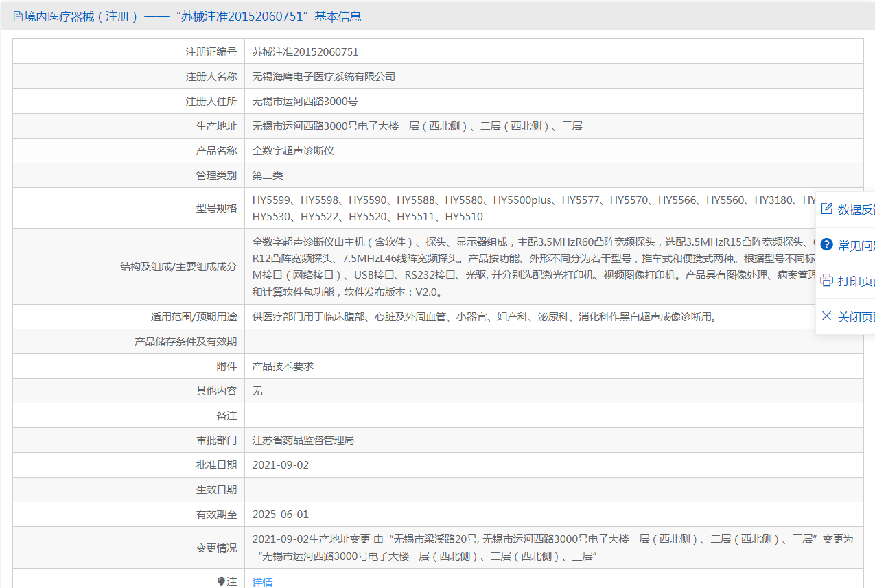875x588 pixels.
Task: Click the 产品技术要求 attachment text
Action: (x=283, y=366)
